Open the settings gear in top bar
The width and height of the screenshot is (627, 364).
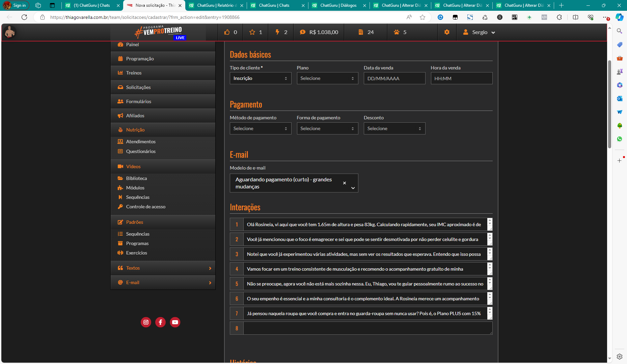pos(447,32)
